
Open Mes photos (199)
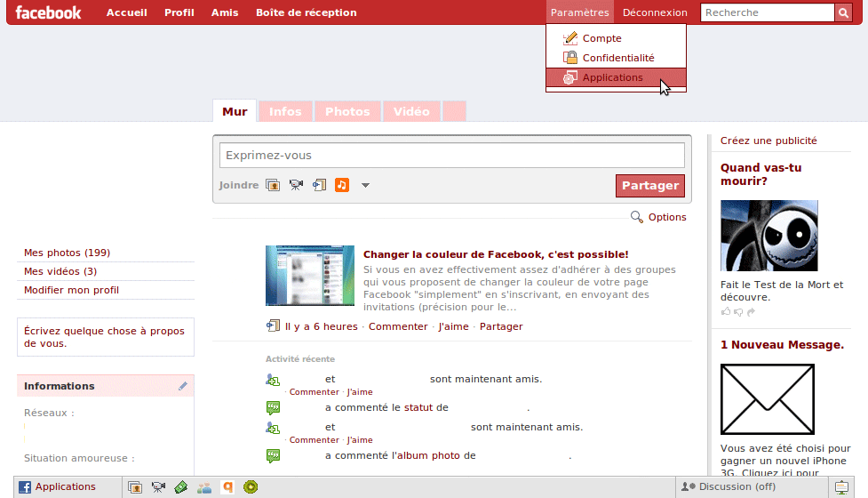67,253
